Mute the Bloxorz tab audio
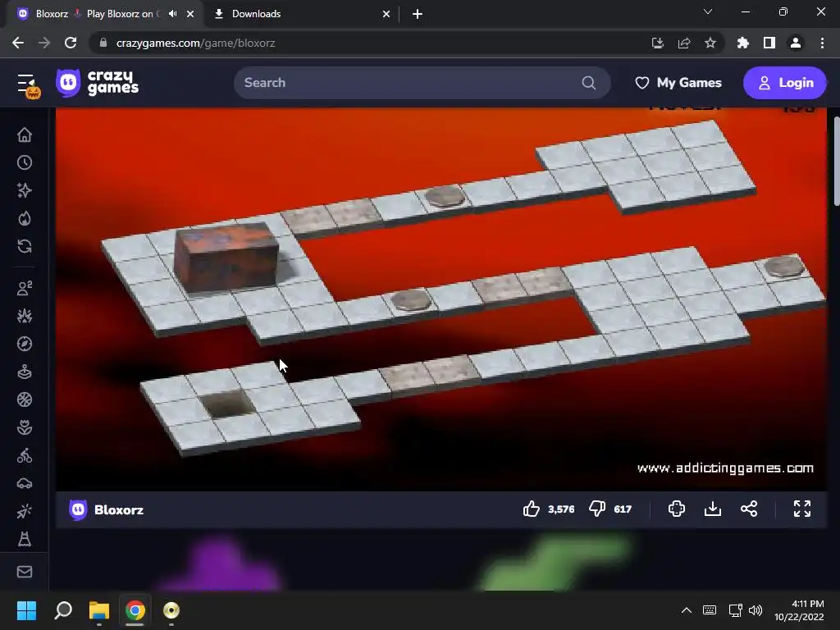 click(x=172, y=13)
